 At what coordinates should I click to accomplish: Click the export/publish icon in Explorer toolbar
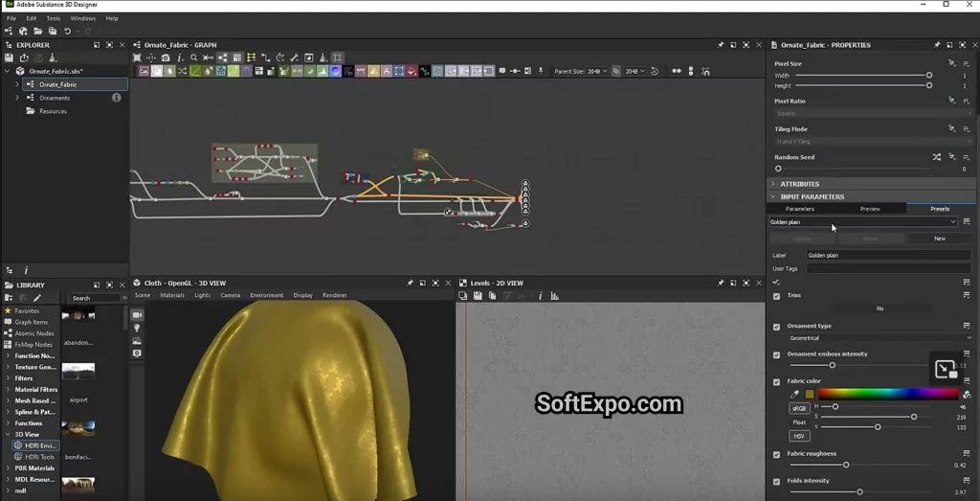pyautogui.click(x=24, y=57)
